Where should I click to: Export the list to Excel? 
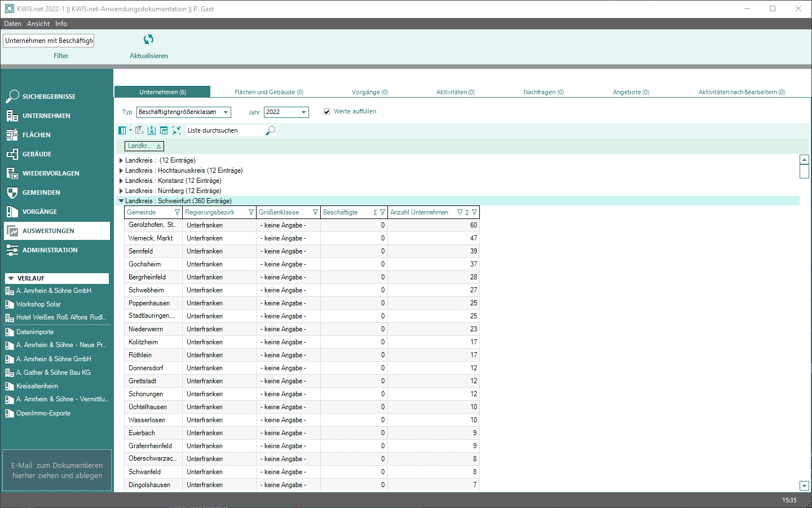click(152, 130)
